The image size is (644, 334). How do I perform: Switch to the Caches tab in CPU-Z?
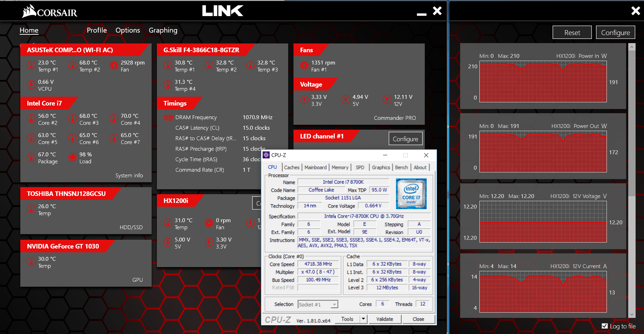click(292, 168)
